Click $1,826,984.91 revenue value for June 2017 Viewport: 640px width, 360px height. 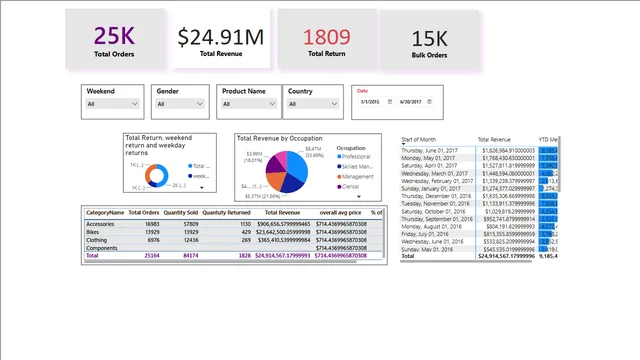(x=508, y=151)
